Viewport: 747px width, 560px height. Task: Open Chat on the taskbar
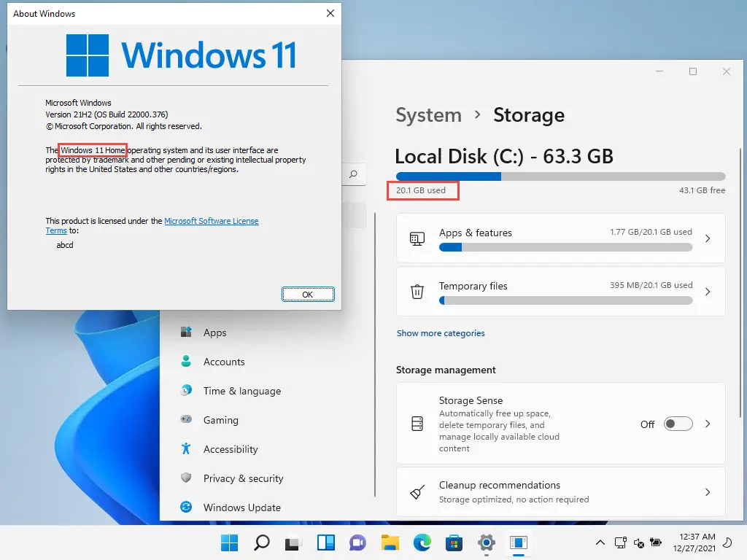click(357, 542)
